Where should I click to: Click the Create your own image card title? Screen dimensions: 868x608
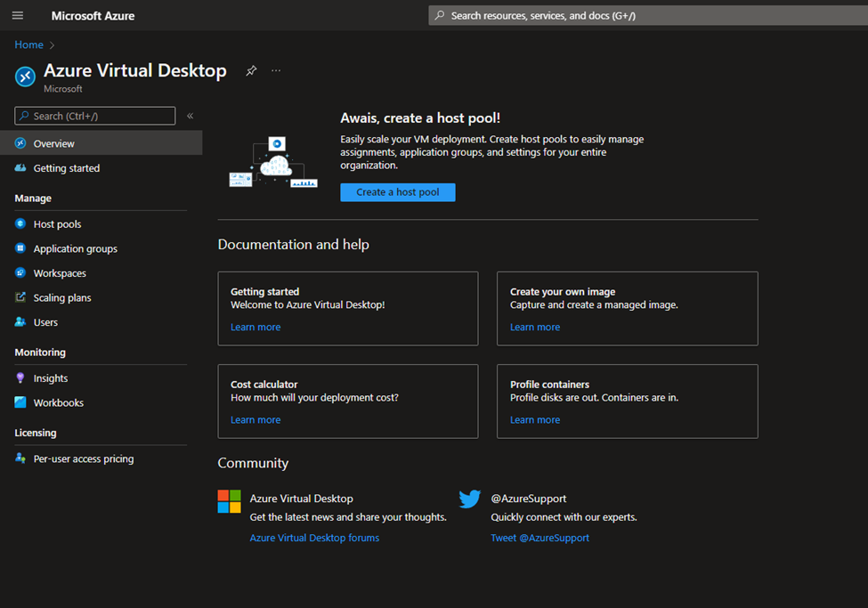point(563,291)
